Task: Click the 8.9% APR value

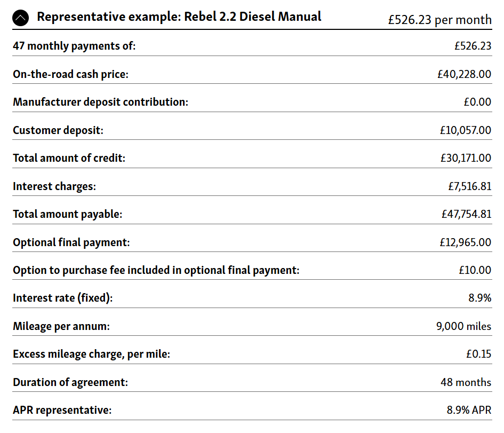Action: tap(469, 410)
